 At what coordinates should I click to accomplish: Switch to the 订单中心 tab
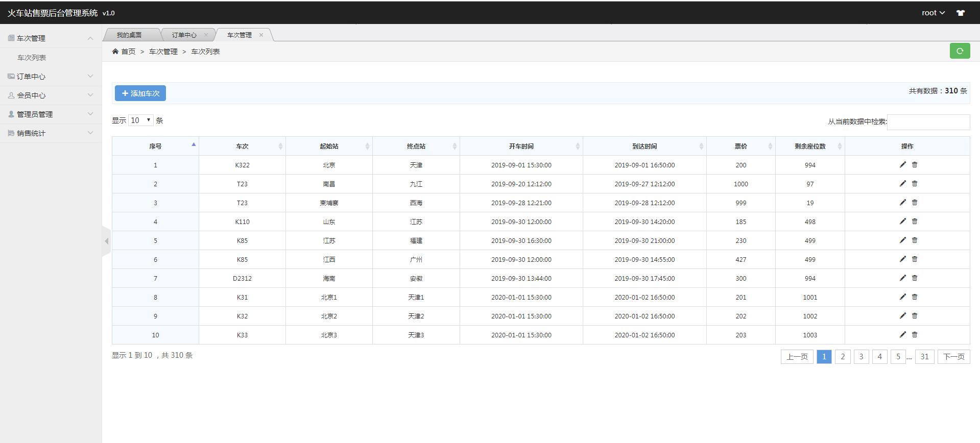tap(184, 35)
